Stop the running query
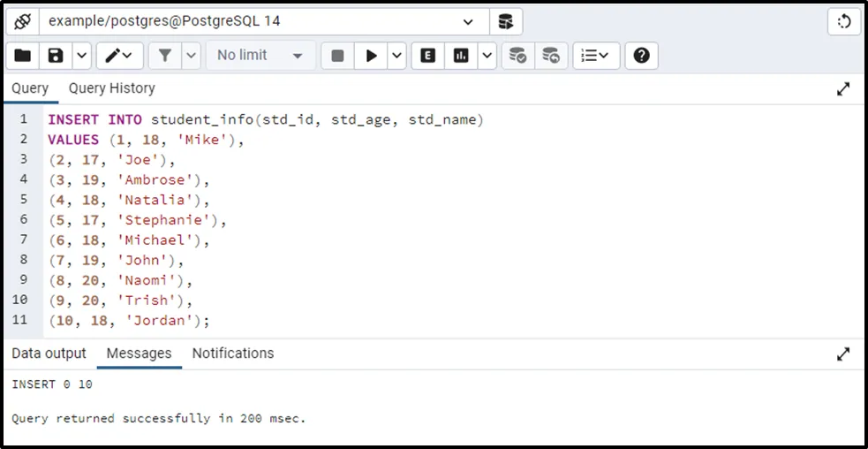The width and height of the screenshot is (868, 449). 337,56
